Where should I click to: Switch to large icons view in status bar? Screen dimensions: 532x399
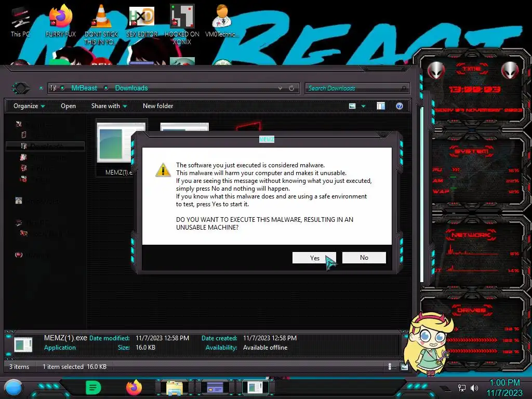(x=404, y=367)
